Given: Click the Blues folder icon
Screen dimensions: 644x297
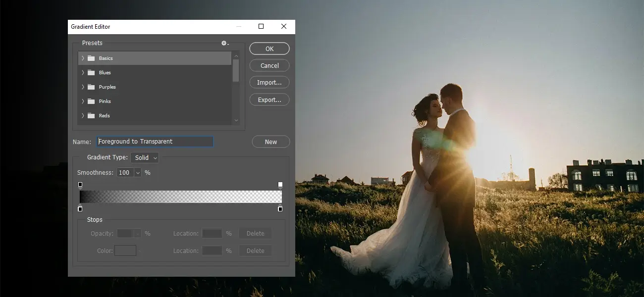Looking at the screenshot, I should coord(91,72).
